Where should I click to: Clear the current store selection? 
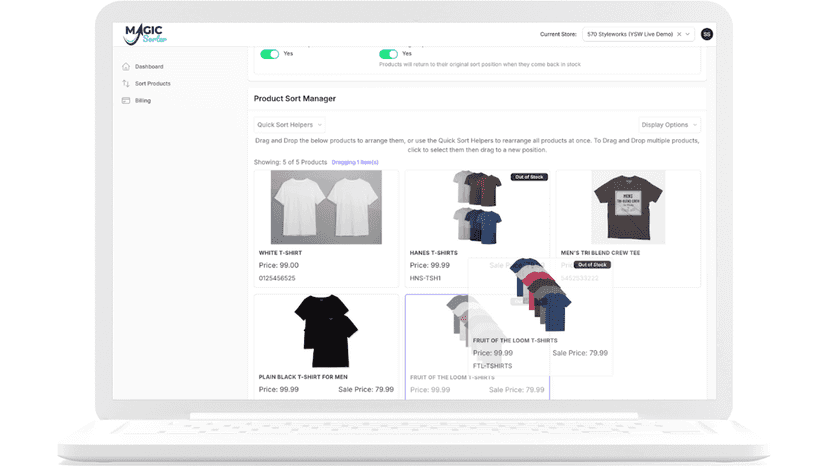coord(679,34)
